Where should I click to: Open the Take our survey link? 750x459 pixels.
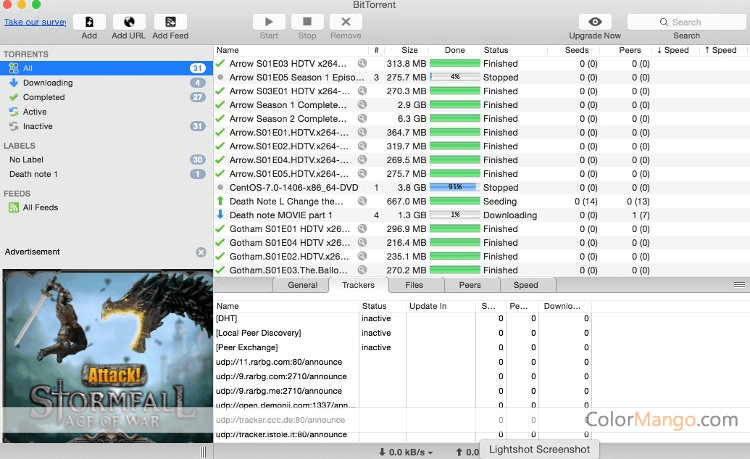click(34, 20)
